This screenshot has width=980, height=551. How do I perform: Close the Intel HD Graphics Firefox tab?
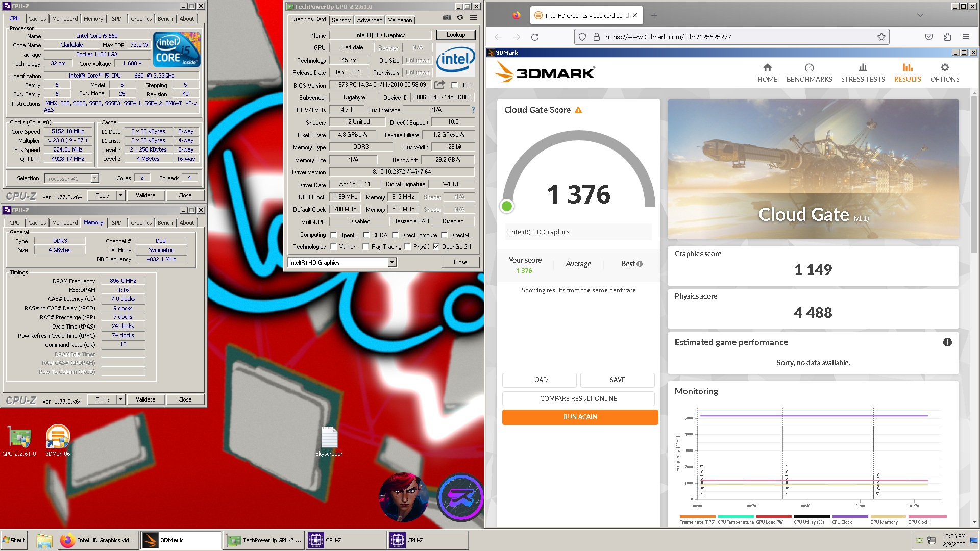coord(635,15)
